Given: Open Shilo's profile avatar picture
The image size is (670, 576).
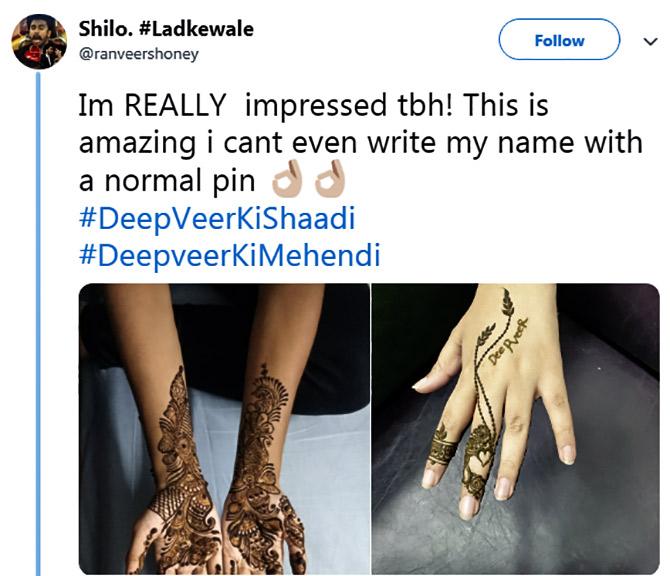Looking at the screenshot, I should point(39,42).
